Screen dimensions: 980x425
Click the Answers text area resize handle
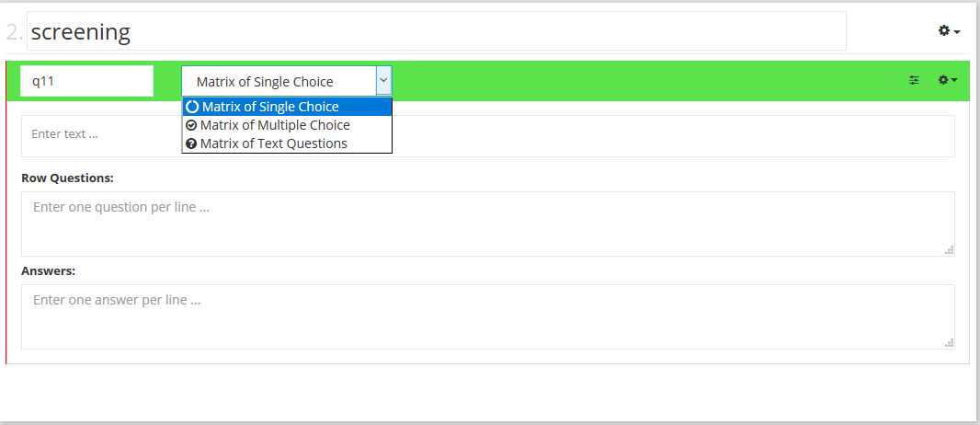pos(949,342)
